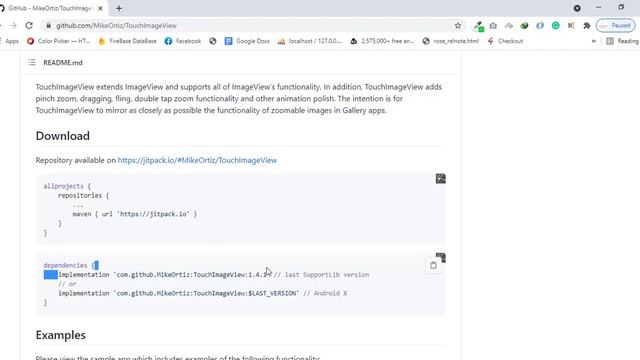Copy the dependencies code block
The width and height of the screenshot is (640, 360).
tap(433, 265)
